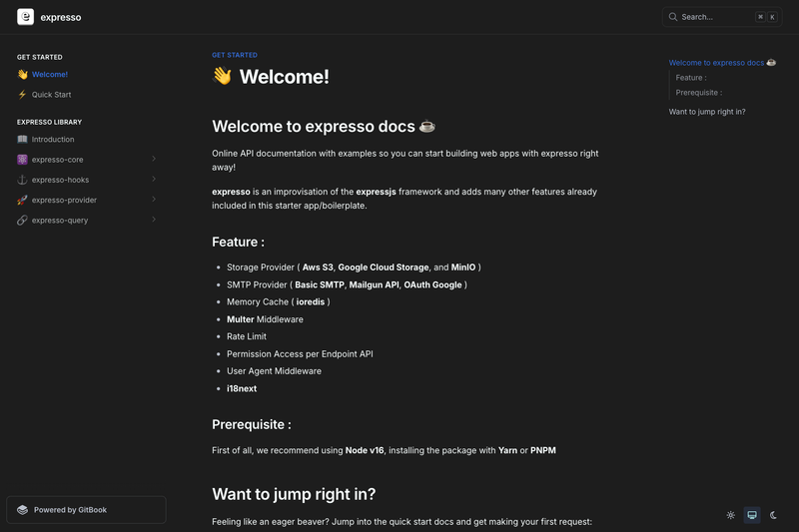
Task: Click the 'Welcome to expresso docs' main heading
Action: (x=324, y=126)
